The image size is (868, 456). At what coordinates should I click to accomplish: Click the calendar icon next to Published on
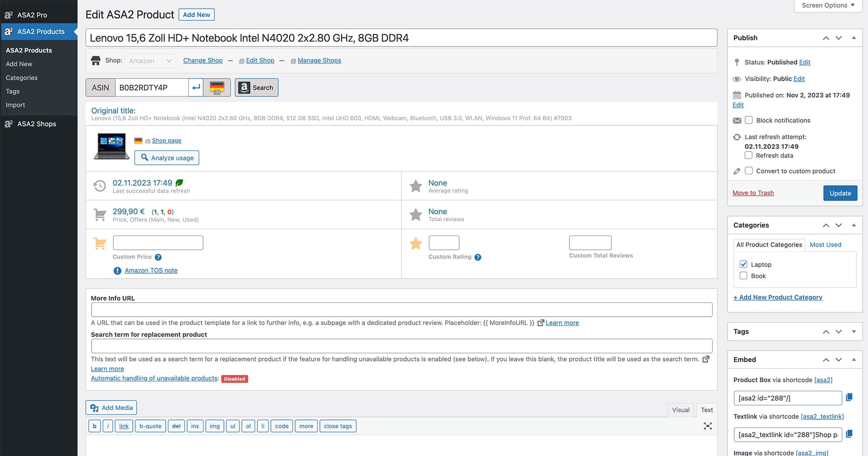(737, 95)
